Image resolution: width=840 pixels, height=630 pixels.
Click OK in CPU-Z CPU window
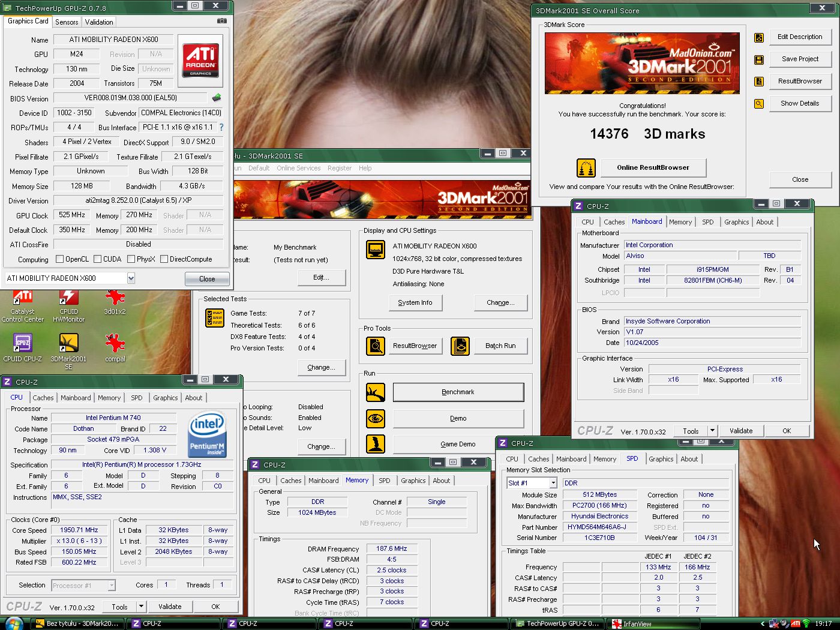[215, 607]
